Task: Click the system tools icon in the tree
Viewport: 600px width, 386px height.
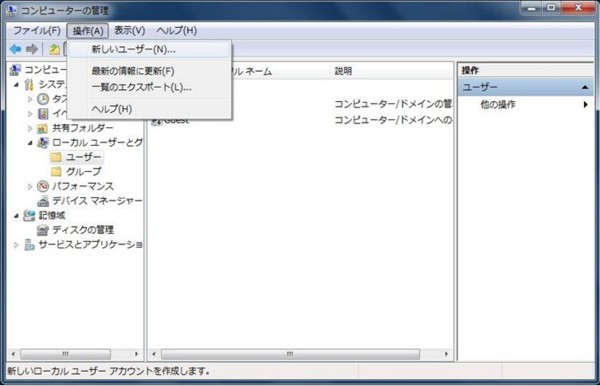Action: 29,85
